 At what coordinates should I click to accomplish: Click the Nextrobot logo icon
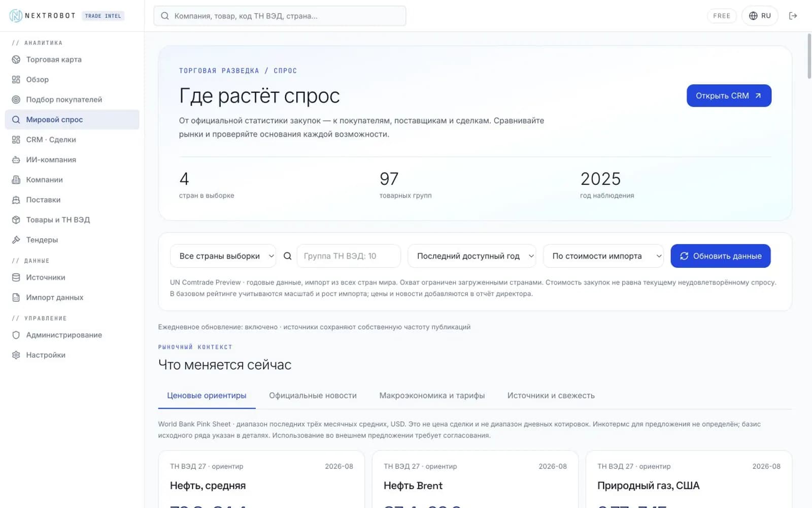16,16
